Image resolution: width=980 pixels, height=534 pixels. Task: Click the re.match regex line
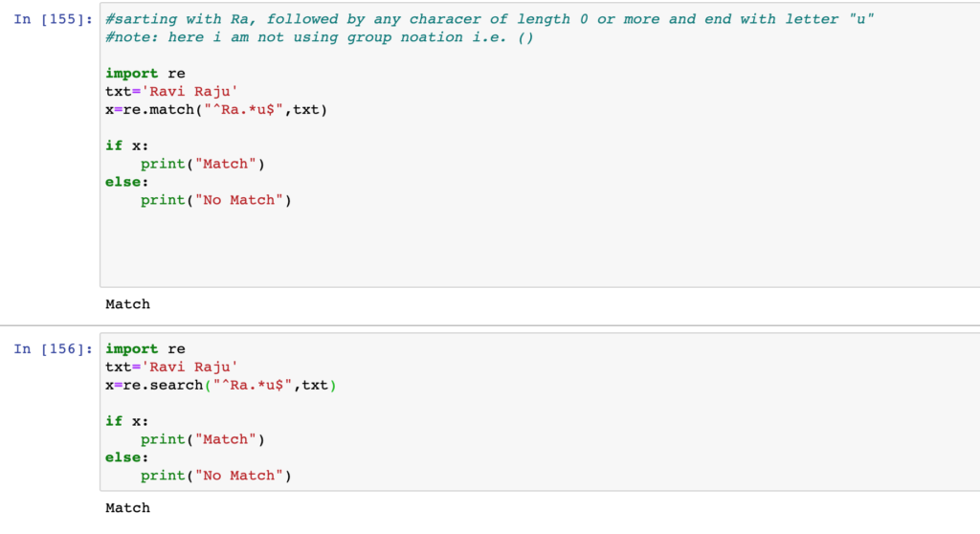pos(216,109)
